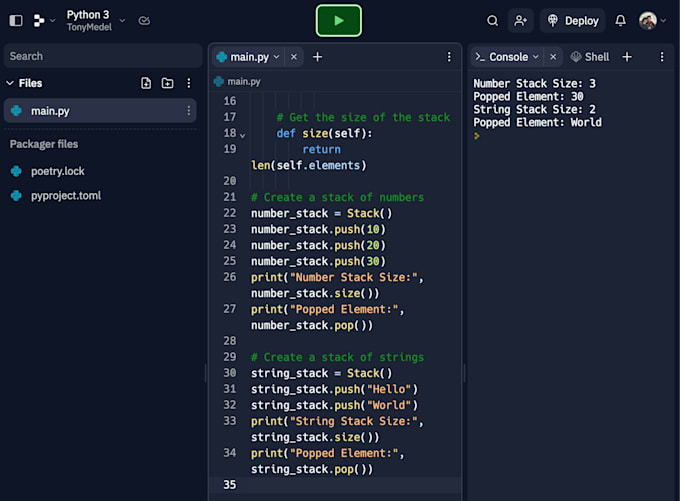
Task: Add a new editor tab with plus icon
Action: point(317,57)
